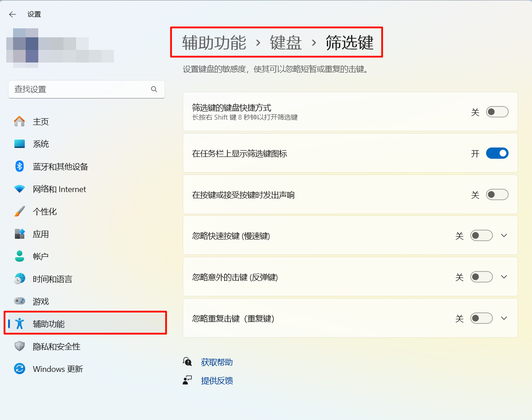Viewport: 532px width, 420px height.
Task: Click the search magnifier icon
Action: [154, 89]
